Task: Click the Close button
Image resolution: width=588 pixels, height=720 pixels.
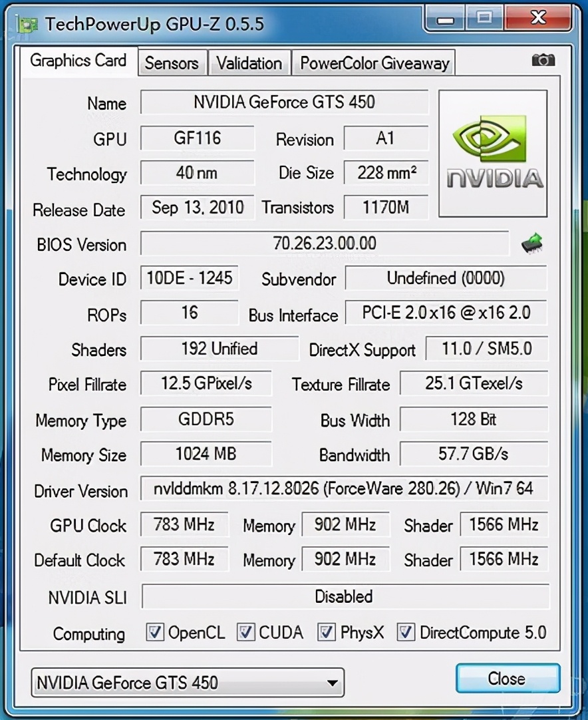Action: click(x=508, y=678)
